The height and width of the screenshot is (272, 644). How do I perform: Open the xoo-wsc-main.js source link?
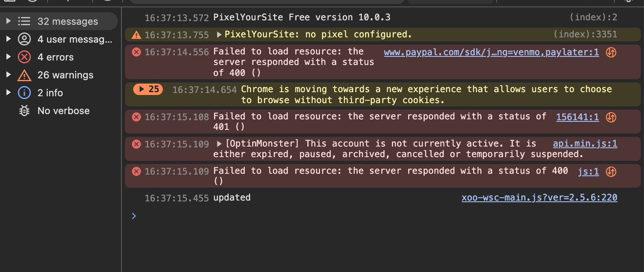539,198
